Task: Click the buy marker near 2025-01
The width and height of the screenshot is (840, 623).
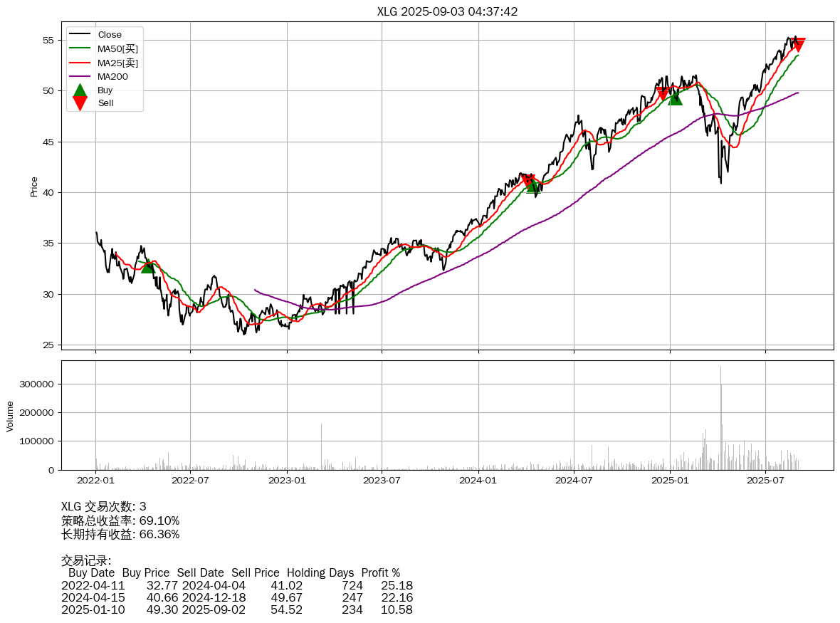Action: pyautogui.click(x=676, y=98)
